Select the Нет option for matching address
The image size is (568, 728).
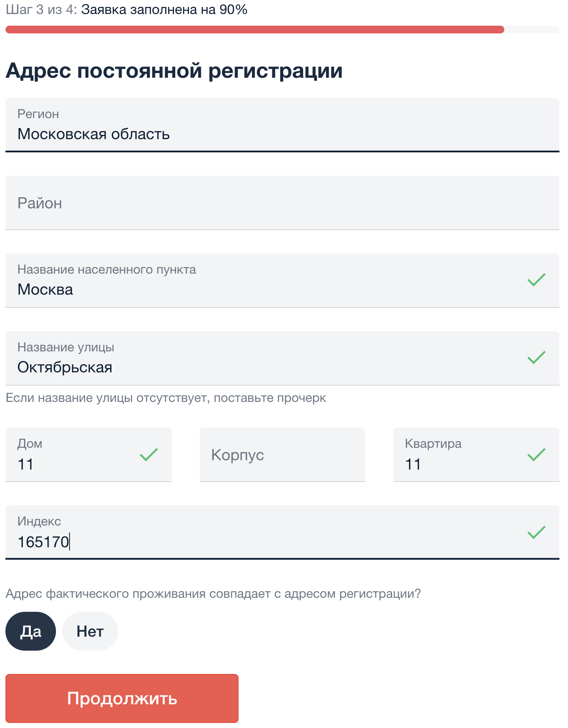tap(90, 631)
